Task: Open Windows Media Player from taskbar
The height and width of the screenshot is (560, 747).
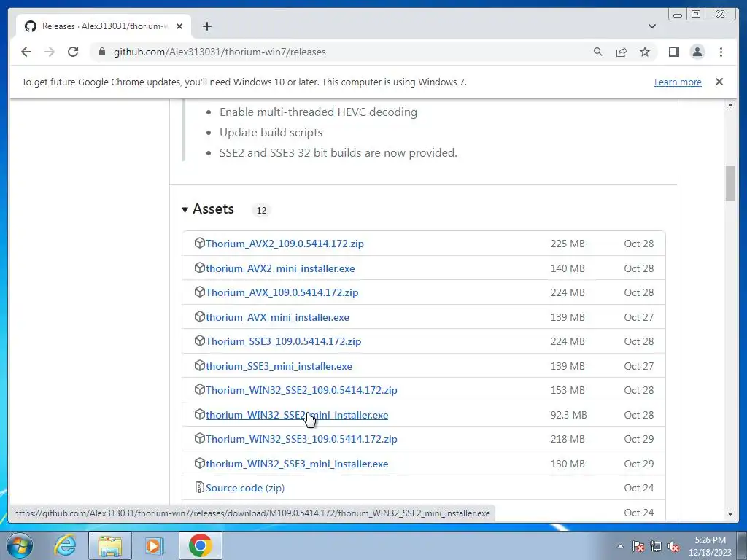Action: coord(154,545)
